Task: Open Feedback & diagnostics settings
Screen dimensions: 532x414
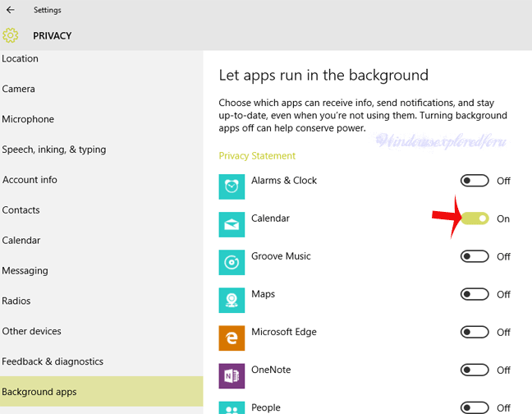Action: [102, 361]
